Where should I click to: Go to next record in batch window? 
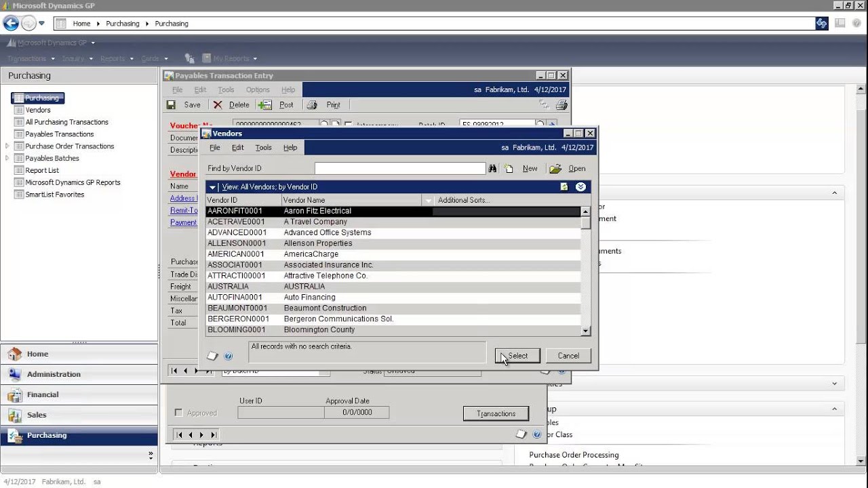pyautogui.click(x=201, y=435)
